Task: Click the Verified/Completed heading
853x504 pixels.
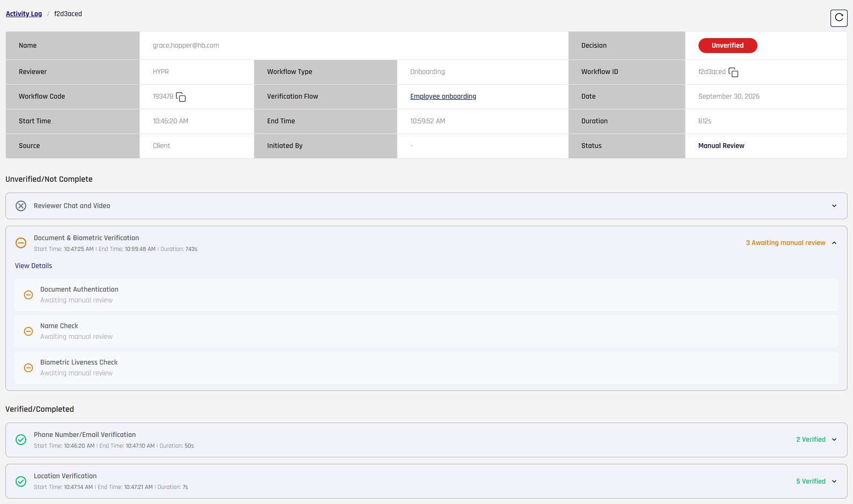Action: [40, 409]
